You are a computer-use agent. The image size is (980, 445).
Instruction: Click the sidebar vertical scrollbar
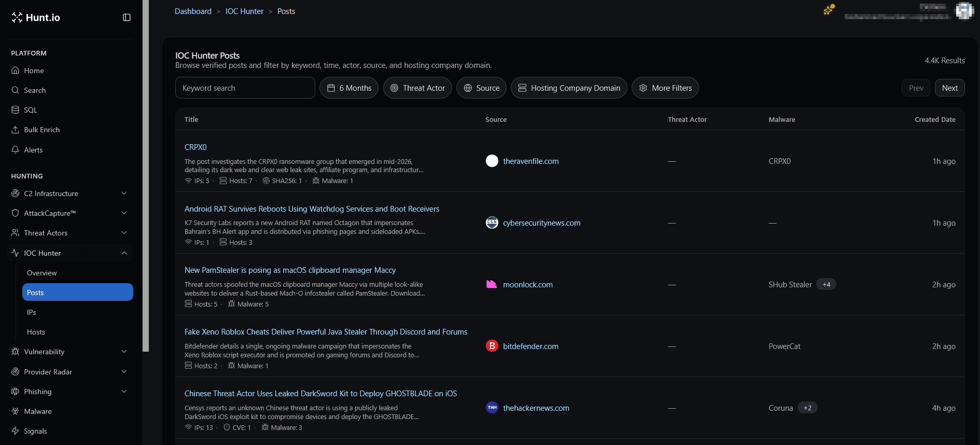[146, 176]
